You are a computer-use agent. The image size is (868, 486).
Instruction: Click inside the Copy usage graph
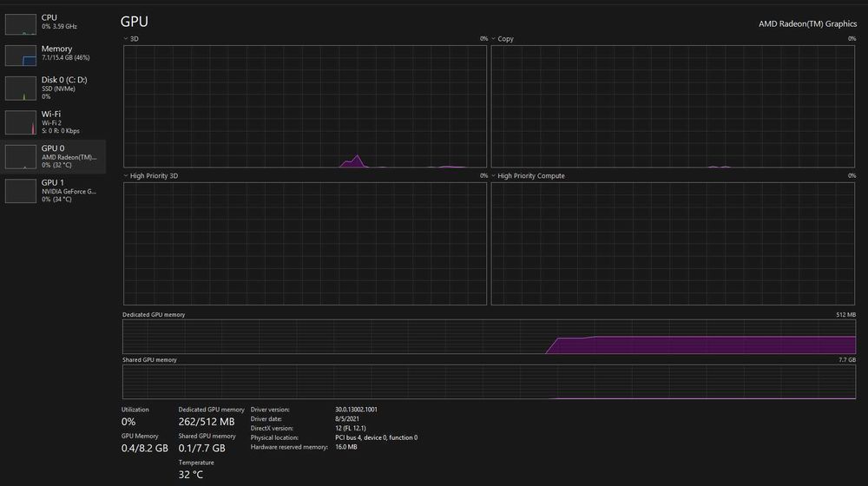(x=673, y=106)
